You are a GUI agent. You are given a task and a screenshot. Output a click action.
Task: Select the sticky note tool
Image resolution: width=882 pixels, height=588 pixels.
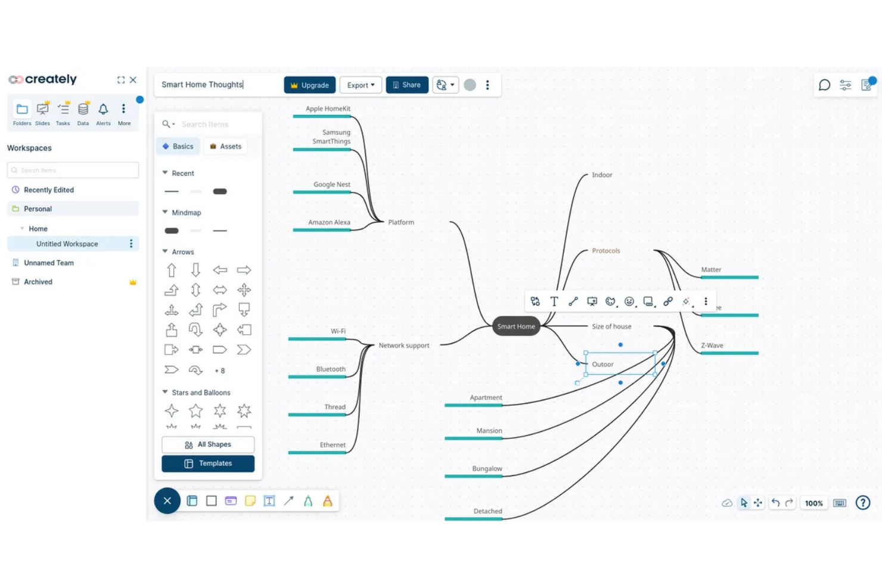(250, 501)
